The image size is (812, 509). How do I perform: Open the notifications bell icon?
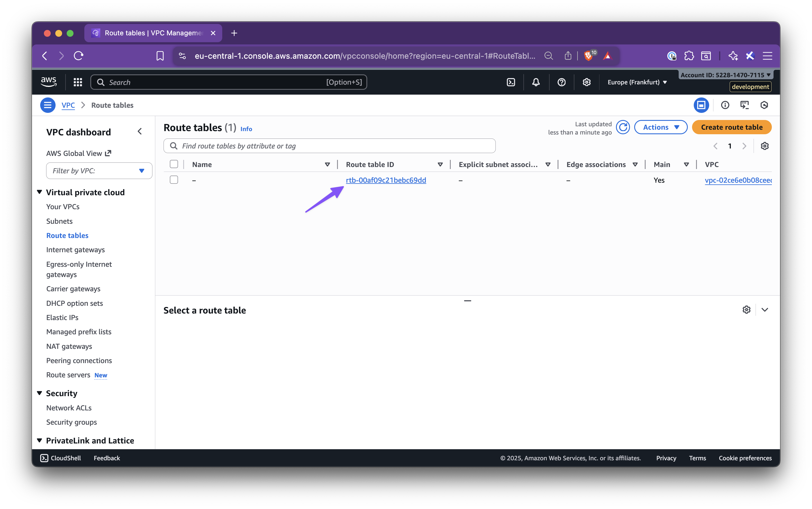536,82
